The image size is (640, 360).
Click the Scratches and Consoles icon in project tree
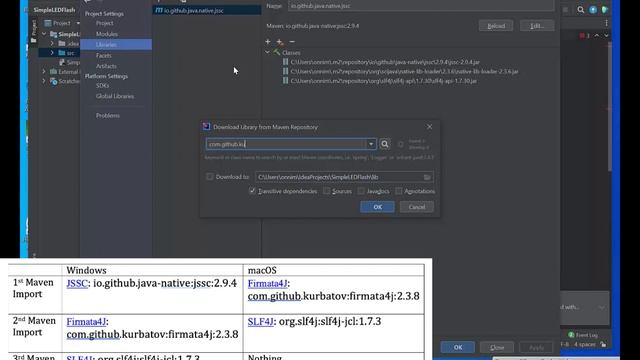(x=53, y=81)
